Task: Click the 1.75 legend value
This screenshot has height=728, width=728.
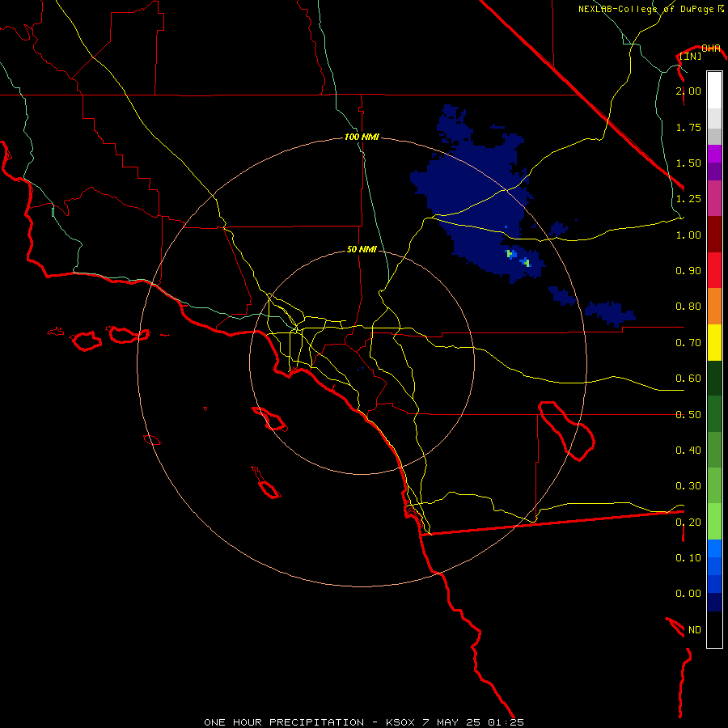Action: pos(688,127)
